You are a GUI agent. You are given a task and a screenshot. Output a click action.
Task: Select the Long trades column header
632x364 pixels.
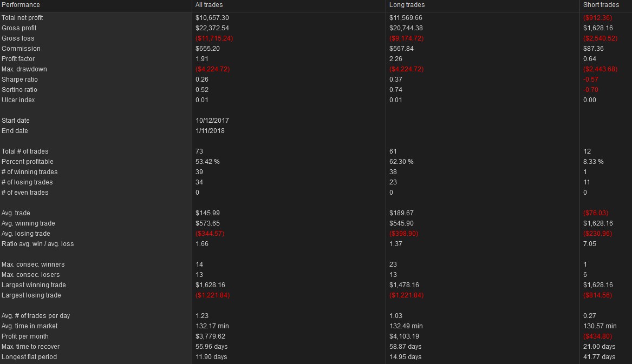[407, 5]
